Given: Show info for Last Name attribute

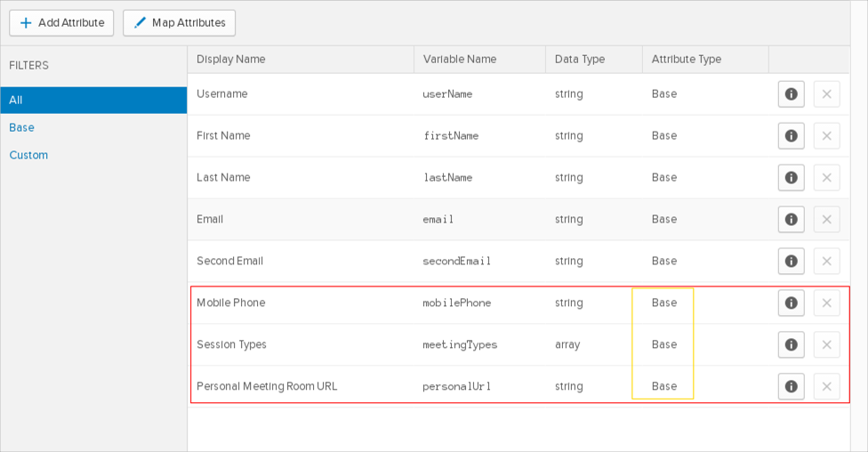Looking at the screenshot, I should (791, 178).
